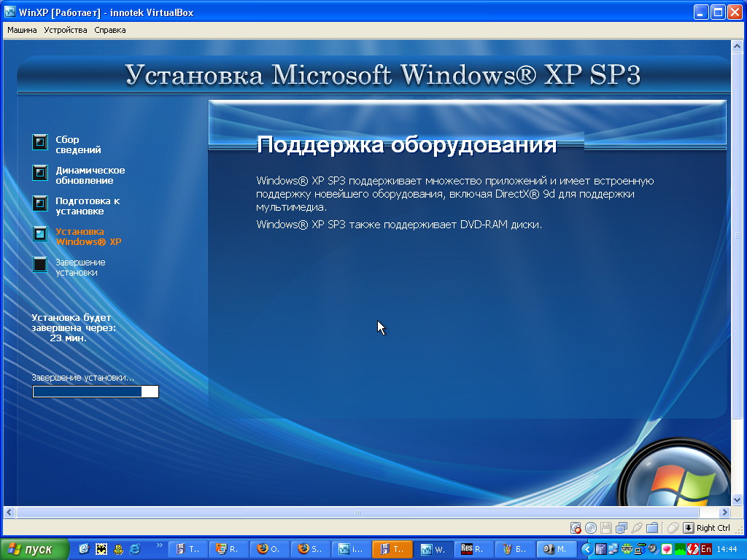Click the network adapters status icon
The height and width of the screenshot is (560, 747).
click(x=622, y=528)
